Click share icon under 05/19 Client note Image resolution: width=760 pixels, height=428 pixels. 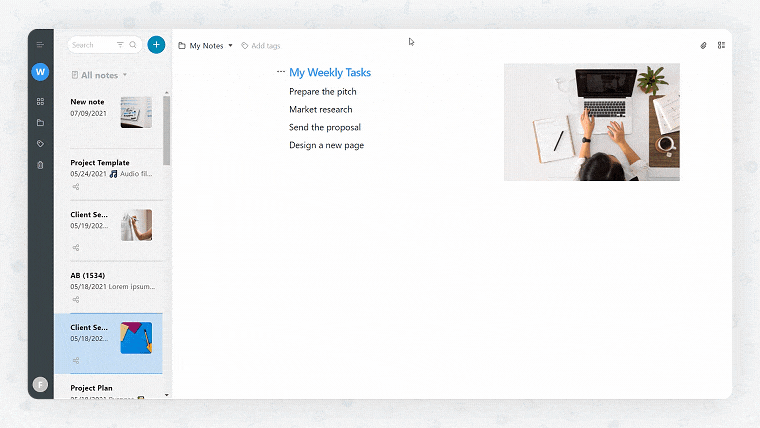pyautogui.click(x=76, y=248)
